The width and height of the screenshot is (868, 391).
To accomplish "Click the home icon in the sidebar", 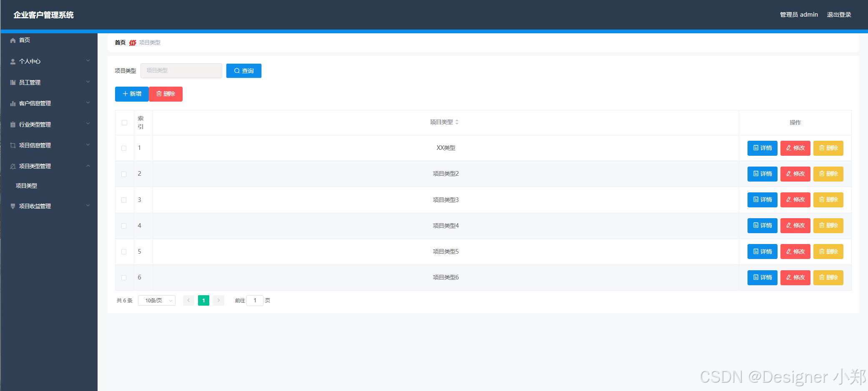I will click(13, 40).
